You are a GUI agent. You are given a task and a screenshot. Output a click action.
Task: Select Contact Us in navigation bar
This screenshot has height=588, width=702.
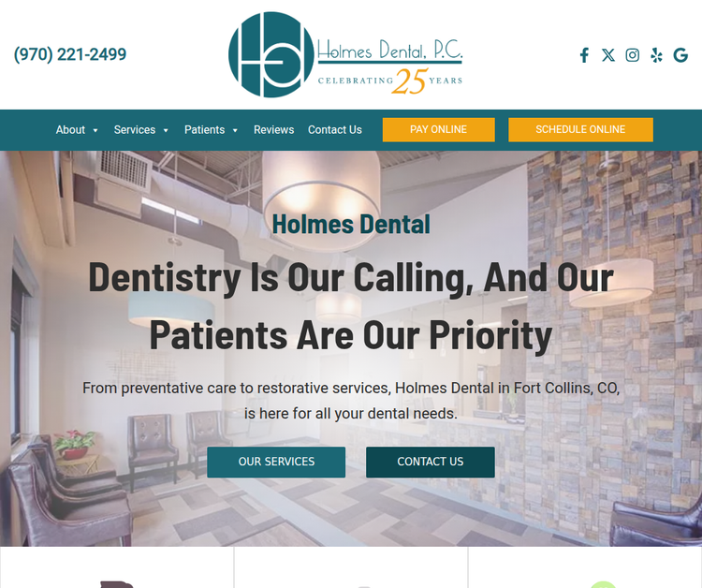pyautogui.click(x=335, y=130)
